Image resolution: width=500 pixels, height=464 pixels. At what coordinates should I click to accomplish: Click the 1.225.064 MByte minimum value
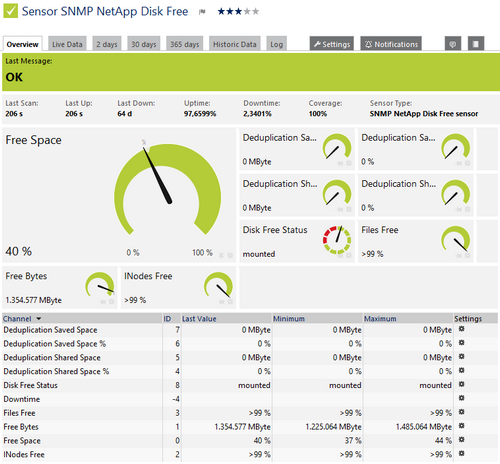(333, 427)
